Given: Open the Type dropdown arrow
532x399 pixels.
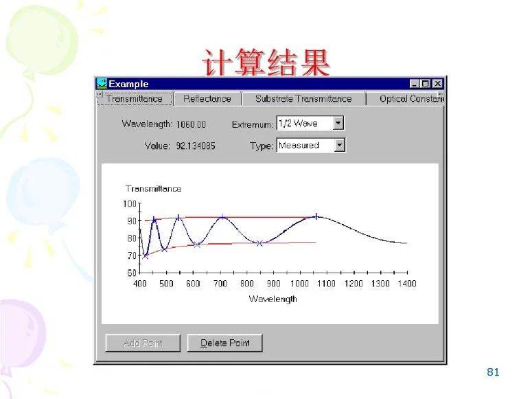Looking at the screenshot, I should 339,146.
